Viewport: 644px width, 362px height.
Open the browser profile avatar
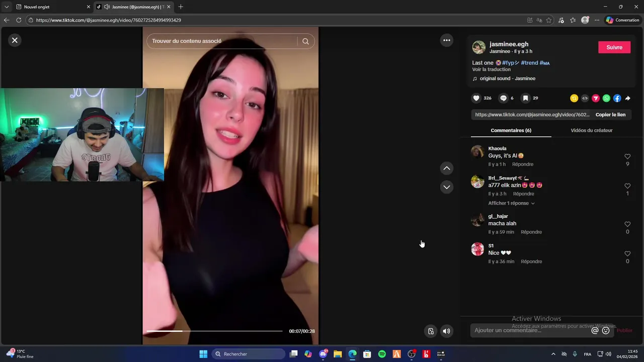pyautogui.click(x=585, y=20)
